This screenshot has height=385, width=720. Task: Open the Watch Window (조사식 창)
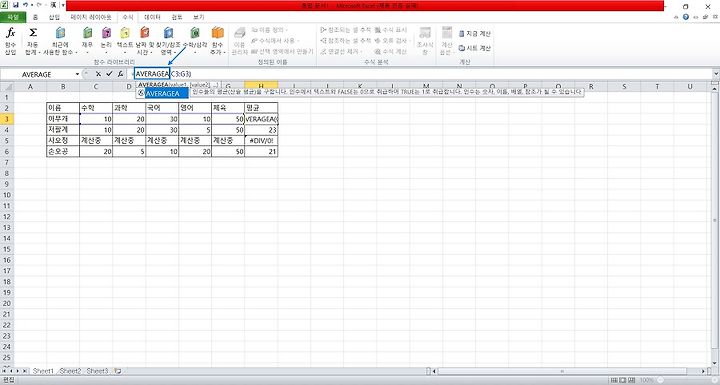(x=425, y=41)
